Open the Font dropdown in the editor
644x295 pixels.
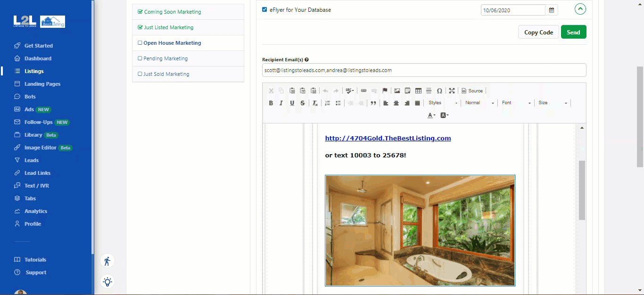pos(515,103)
